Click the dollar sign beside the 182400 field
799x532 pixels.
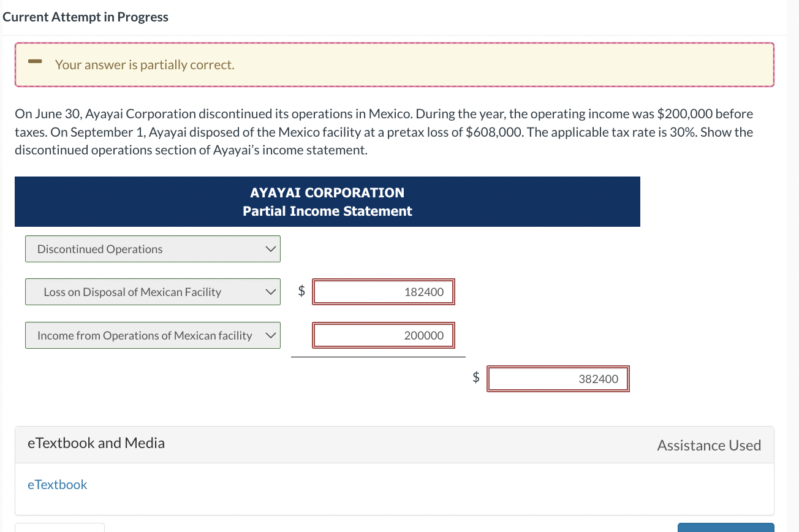[x=301, y=291]
